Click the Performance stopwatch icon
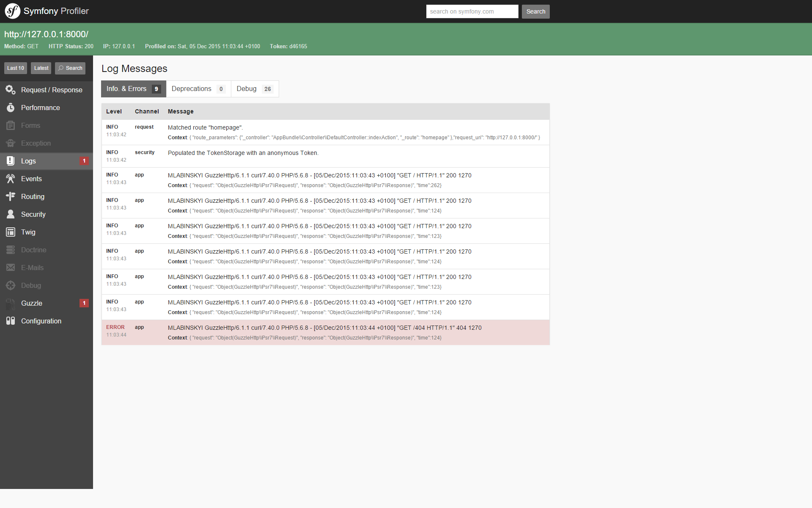This screenshot has width=812, height=508. (11, 108)
